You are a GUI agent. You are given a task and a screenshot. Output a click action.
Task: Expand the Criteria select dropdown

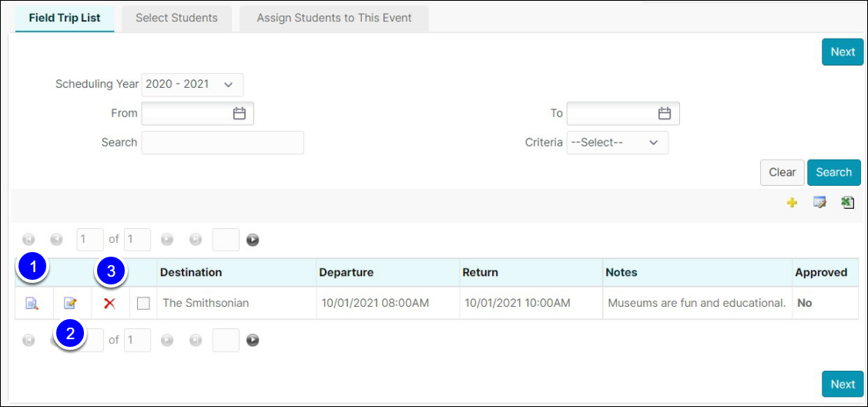(x=617, y=143)
